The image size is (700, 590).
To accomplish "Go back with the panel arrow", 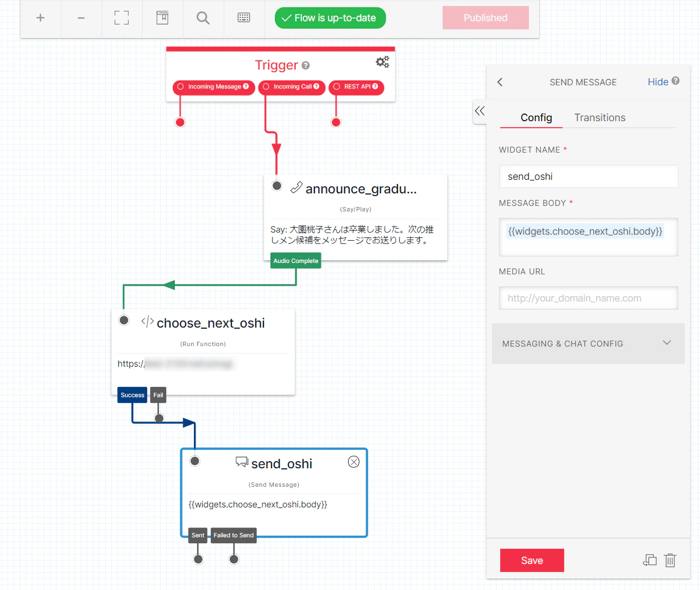I will 500,82.
